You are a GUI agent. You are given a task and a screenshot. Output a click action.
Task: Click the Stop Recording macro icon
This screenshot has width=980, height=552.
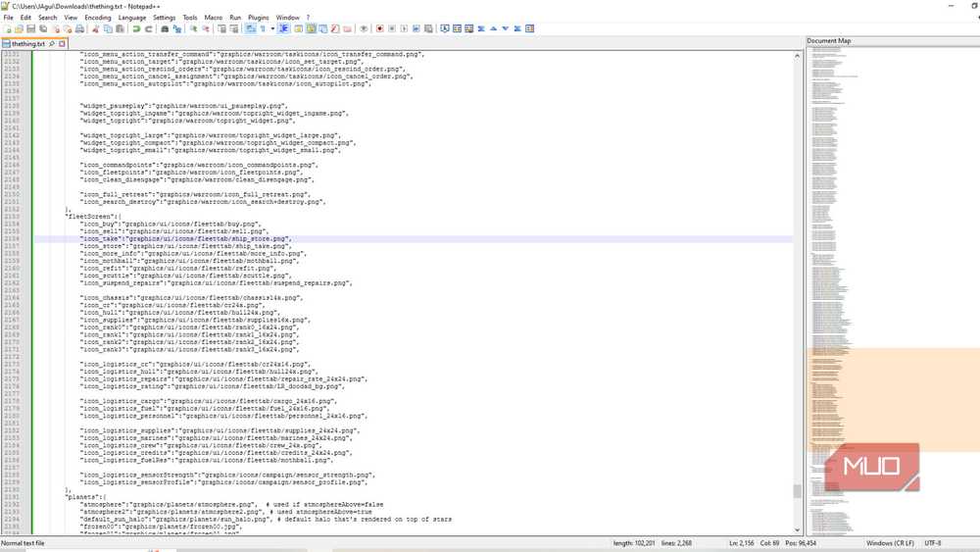click(x=392, y=28)
